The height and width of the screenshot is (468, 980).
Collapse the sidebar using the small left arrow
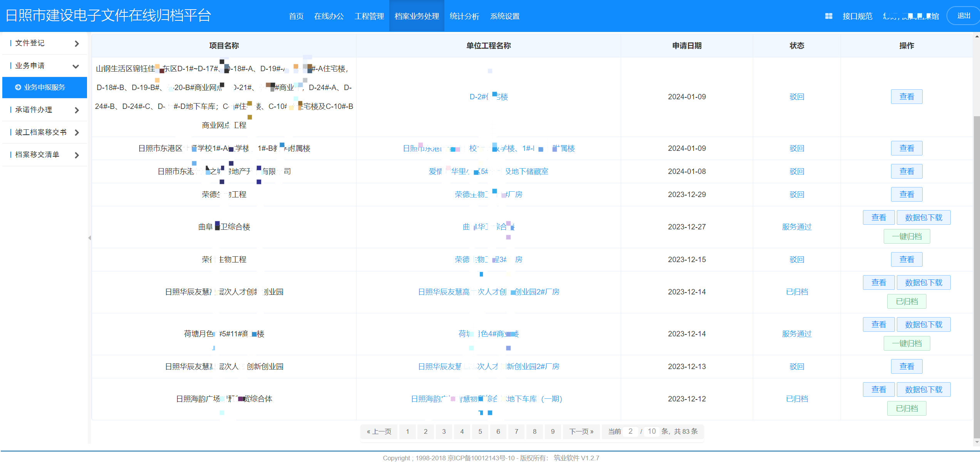pos(89,238)
